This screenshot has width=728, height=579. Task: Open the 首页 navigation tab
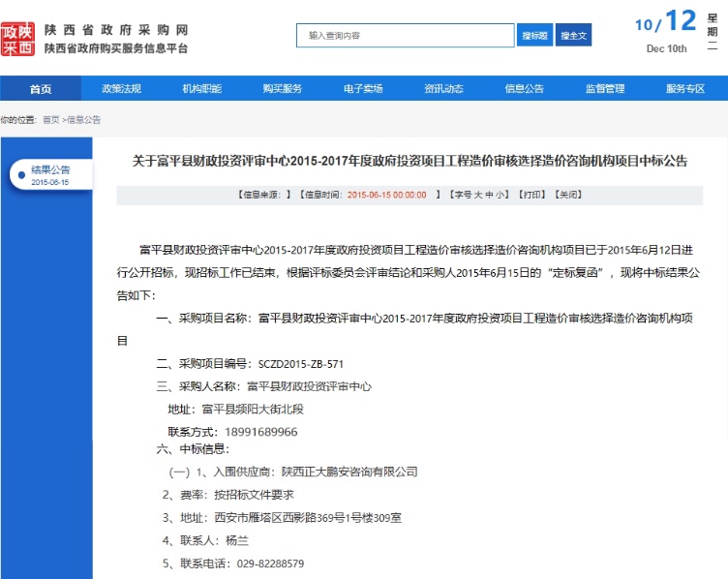coord(40,89)
